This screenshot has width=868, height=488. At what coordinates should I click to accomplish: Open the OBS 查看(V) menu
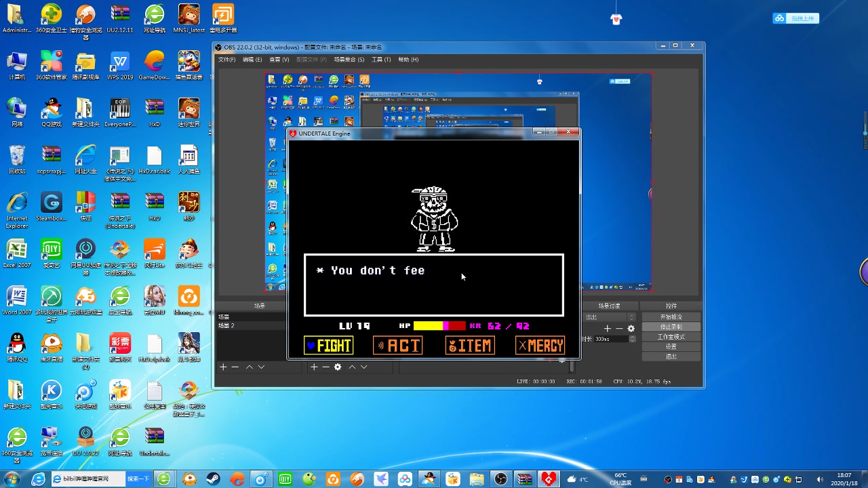tap(279, 60)
